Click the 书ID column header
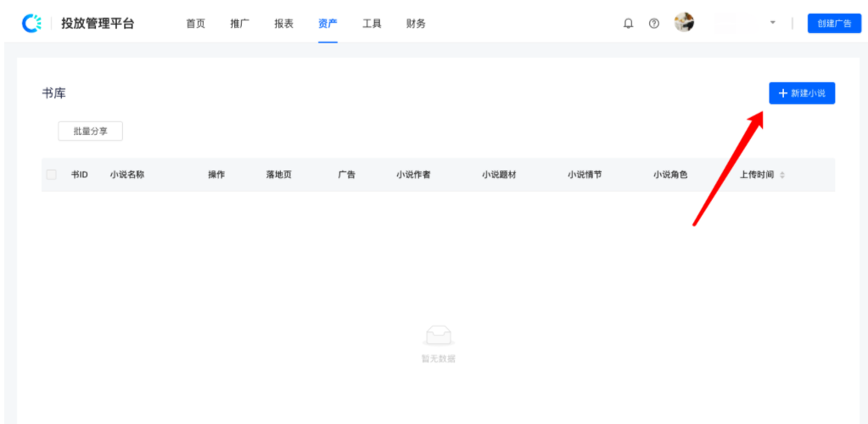 pos(80,175)
